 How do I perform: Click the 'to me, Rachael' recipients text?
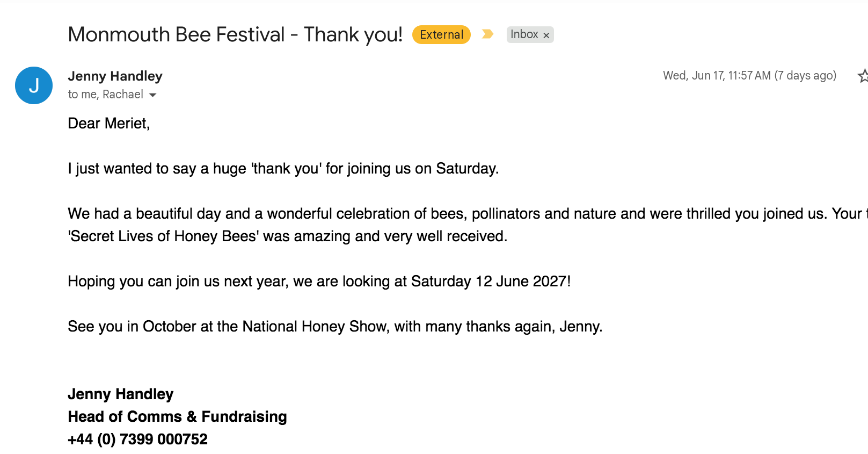click(106, 95)
